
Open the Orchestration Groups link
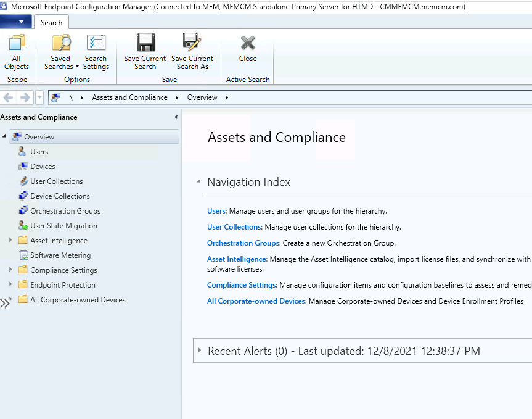pyautogui.click(x=243, y=243)
